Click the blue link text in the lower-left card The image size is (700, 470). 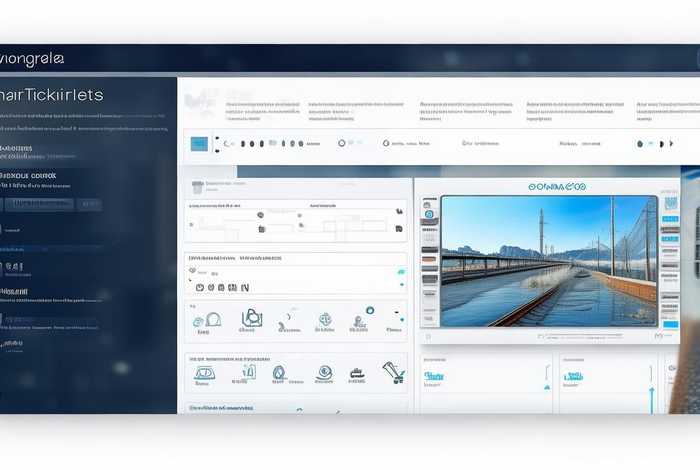[433, 377]
